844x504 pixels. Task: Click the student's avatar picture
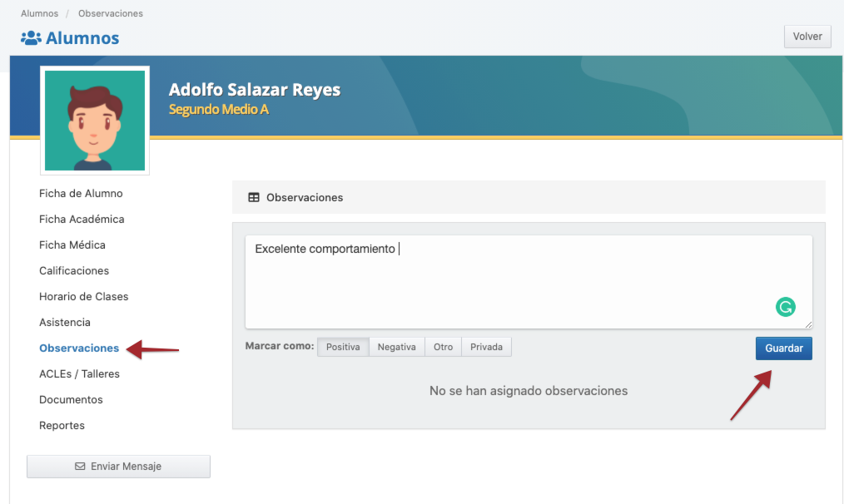[94, 120]
